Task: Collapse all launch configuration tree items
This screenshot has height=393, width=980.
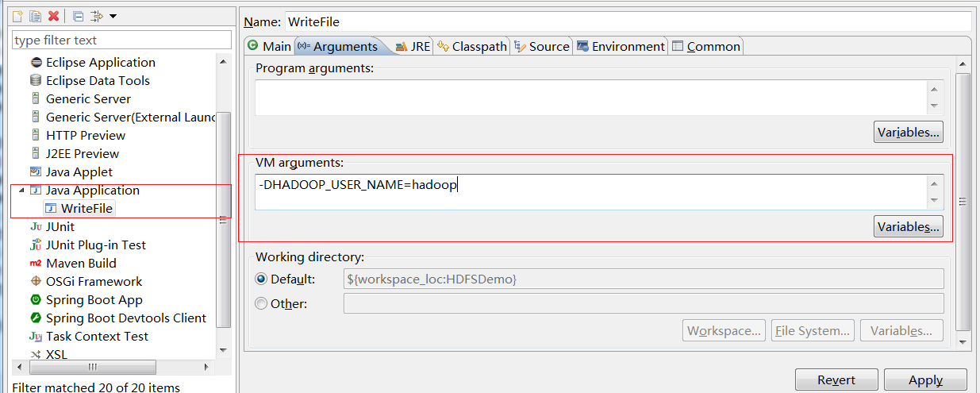Action: click(78, 16)
